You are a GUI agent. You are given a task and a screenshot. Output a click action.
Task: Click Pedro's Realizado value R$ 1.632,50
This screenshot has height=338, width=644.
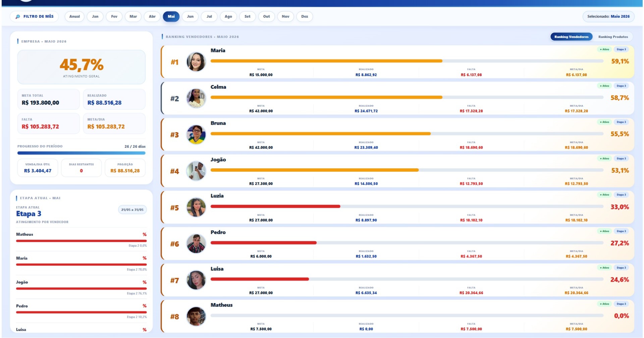366,257
